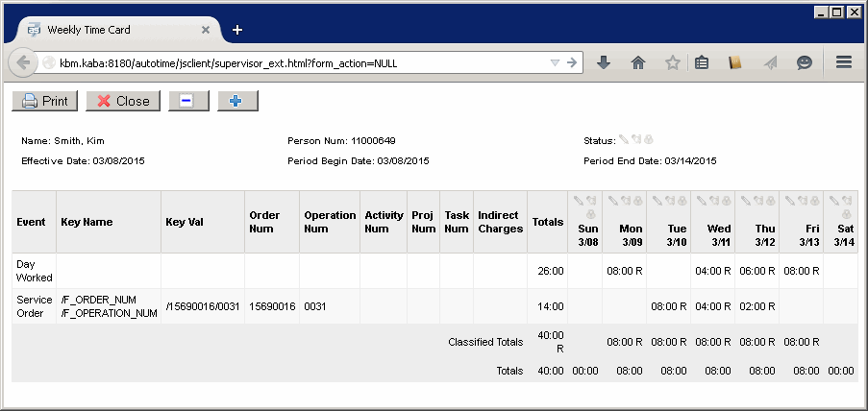Close the Weekly Time Card tab
The height and width of the screenshot is (411, 868).
(208, 30)
